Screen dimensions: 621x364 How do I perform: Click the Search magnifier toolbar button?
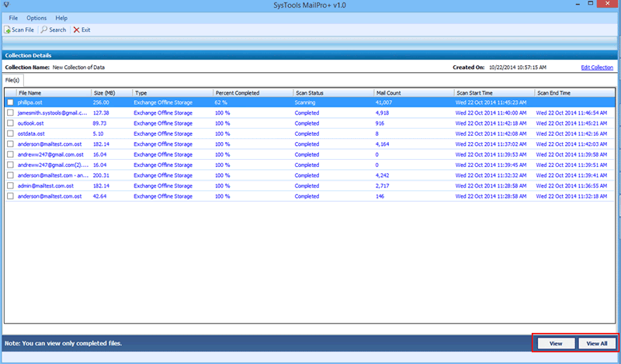coord(54,29)
